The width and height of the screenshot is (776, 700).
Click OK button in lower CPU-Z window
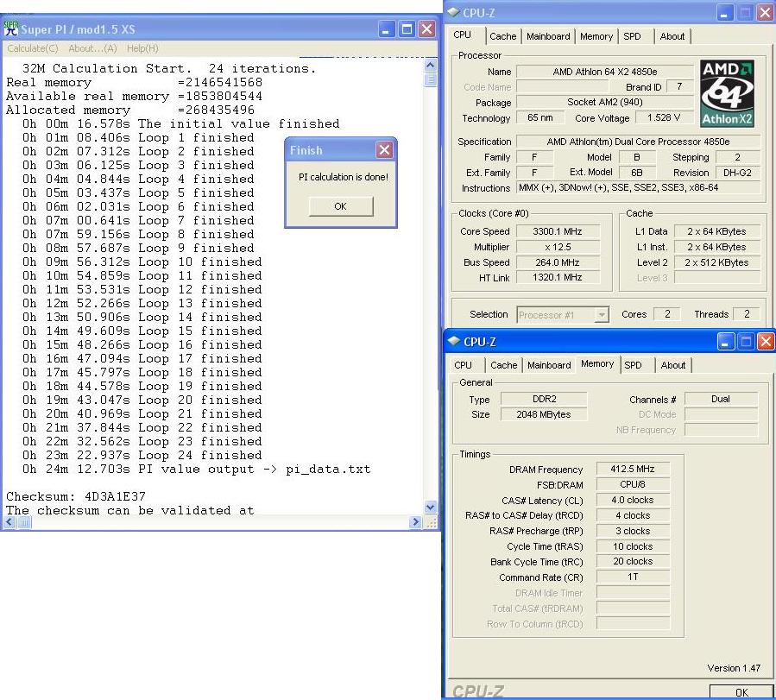pos(741,692)
